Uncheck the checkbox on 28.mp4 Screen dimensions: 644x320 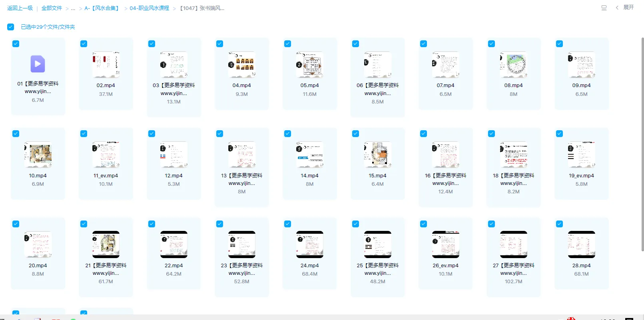pyautogui.click(x=560, y=224)
